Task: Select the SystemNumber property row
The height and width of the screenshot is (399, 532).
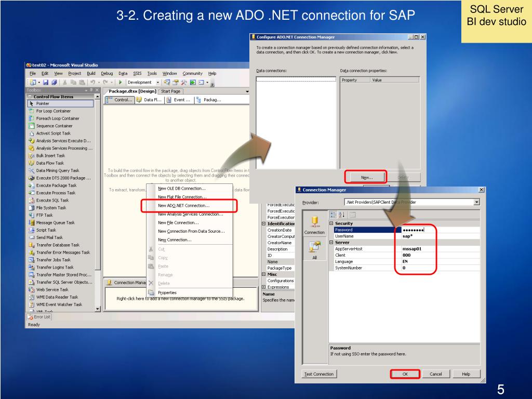Action: 404,268
